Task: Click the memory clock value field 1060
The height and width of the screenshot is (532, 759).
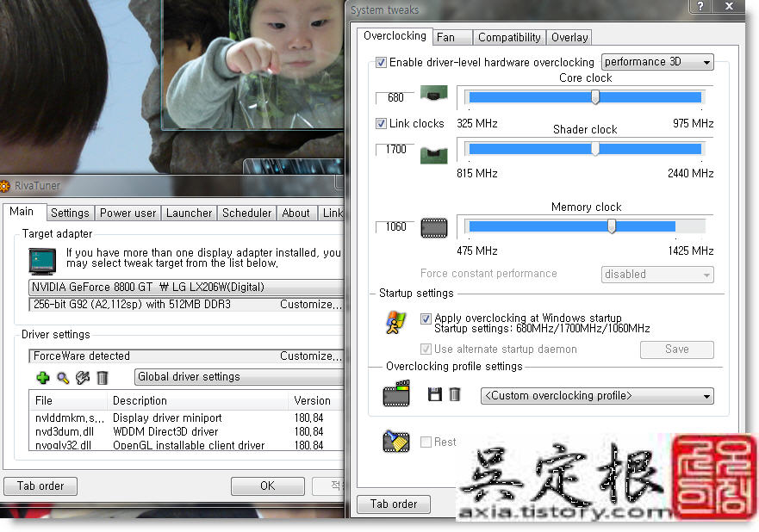Action: click(395, 226)
